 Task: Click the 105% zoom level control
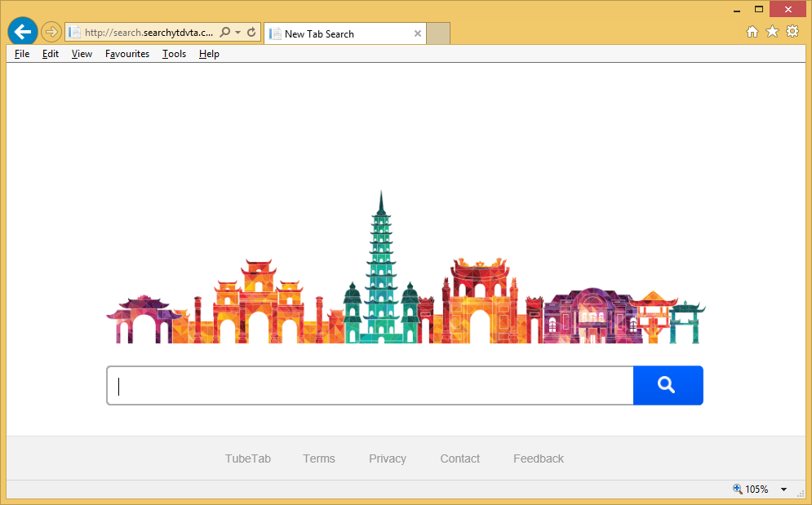coord(751,489)
